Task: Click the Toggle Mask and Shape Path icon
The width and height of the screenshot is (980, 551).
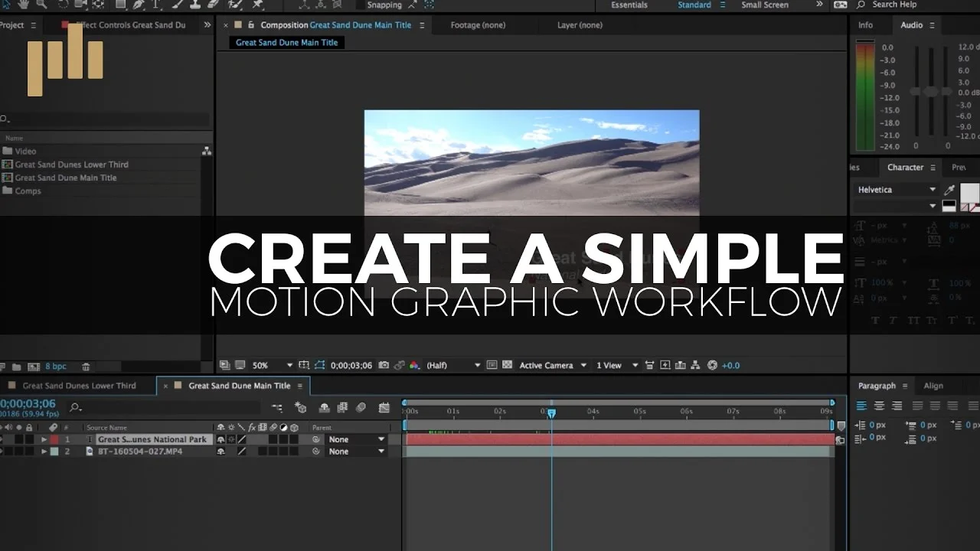Action: coord(320,366)
